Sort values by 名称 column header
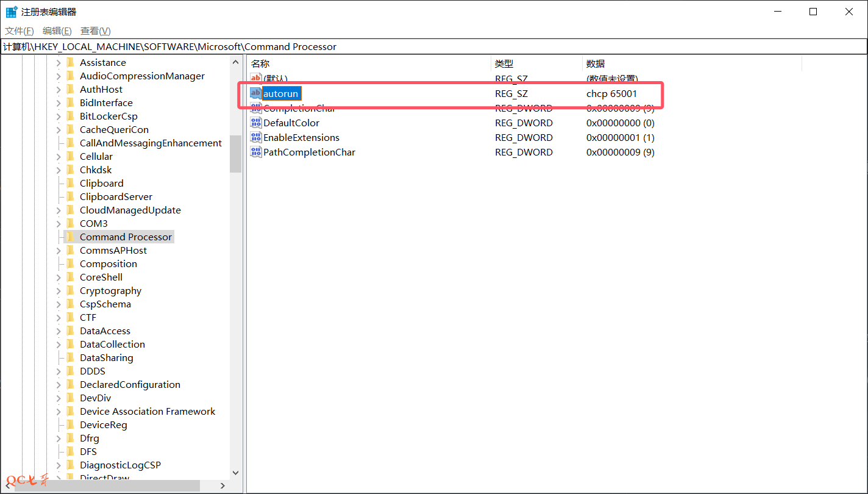This screenshot has height=494, width=868. (260, 63)
